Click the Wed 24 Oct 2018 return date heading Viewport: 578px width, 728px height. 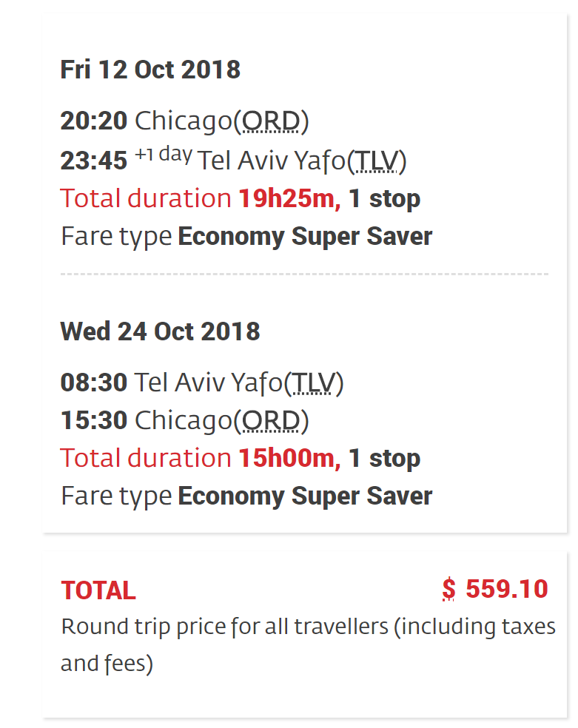[160, 331]
